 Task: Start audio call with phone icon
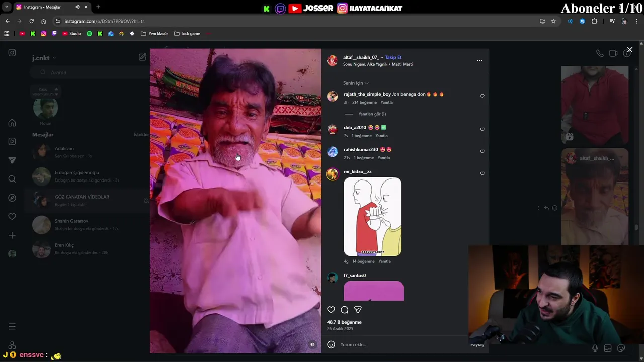600,53
